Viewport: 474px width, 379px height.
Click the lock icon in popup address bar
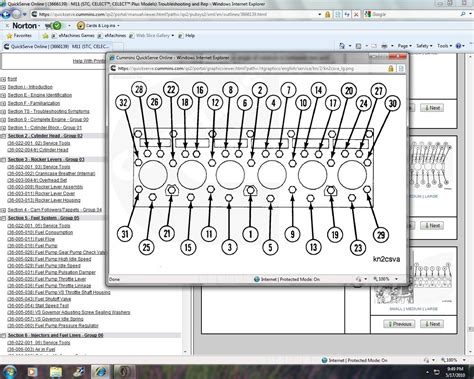[391, 68]
